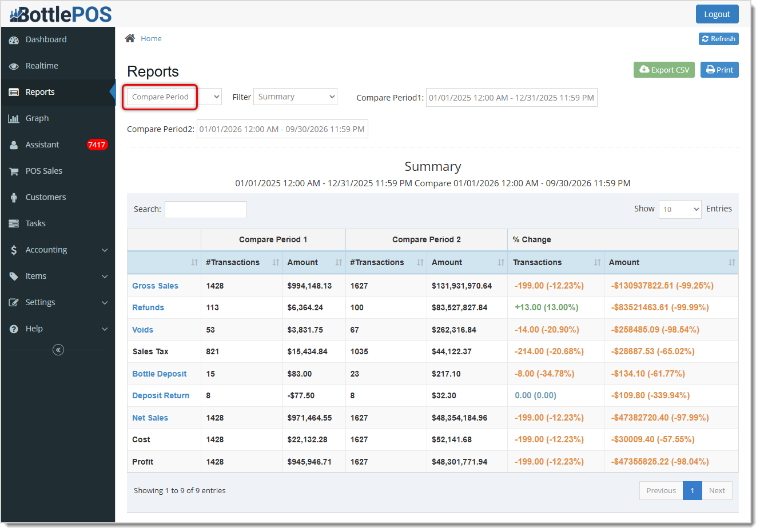Open the Net Sales link
760x532 pixels.
click(150, 418)
